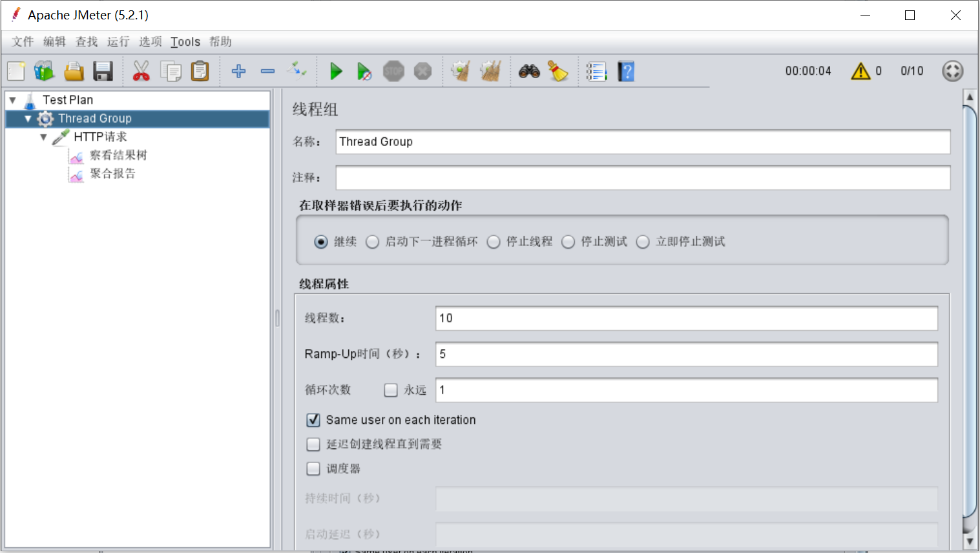
Task: Click the 名称 field containing Thread Group
Action: pos(643,142)
